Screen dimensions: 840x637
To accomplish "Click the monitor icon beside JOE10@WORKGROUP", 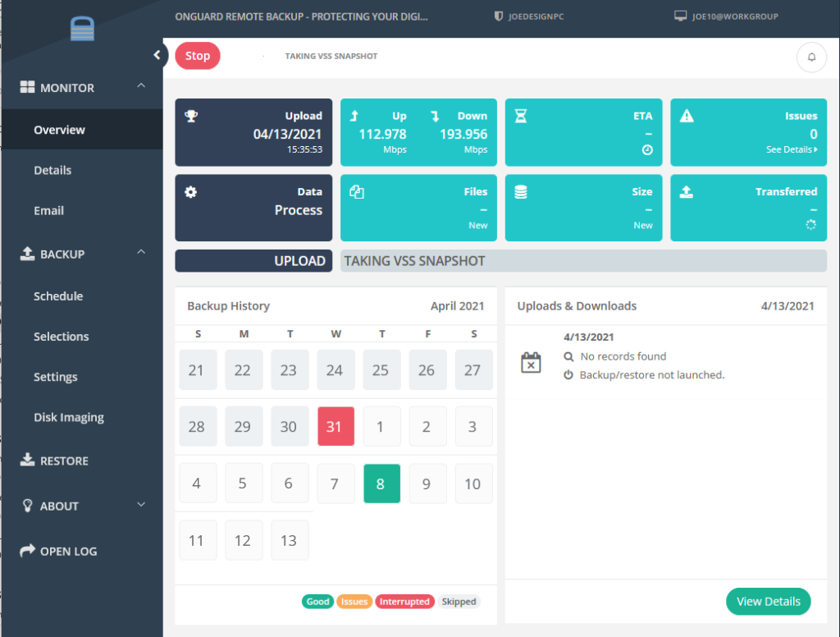I will pos(680,16).
